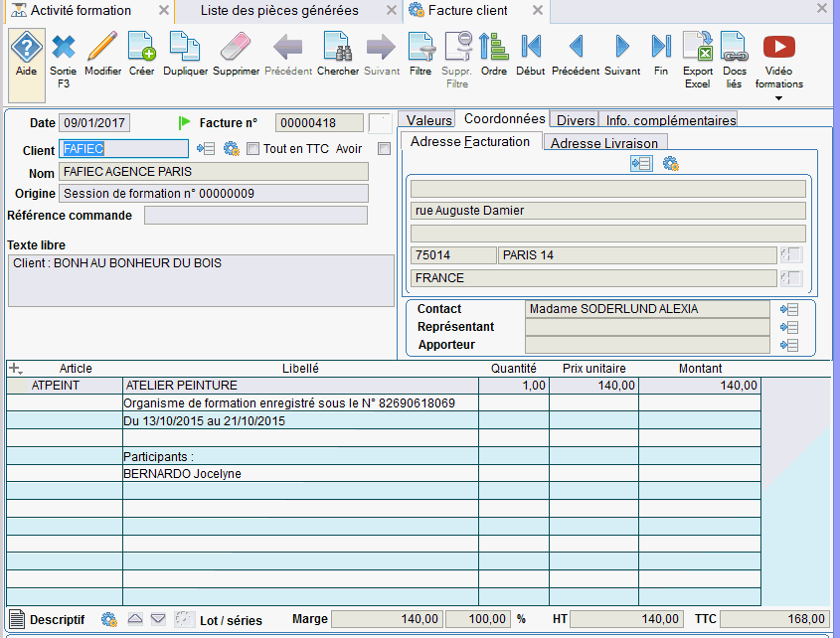Open the Représentant lookup list
This screenshot has width=840, height=638.
pos(790,327)
